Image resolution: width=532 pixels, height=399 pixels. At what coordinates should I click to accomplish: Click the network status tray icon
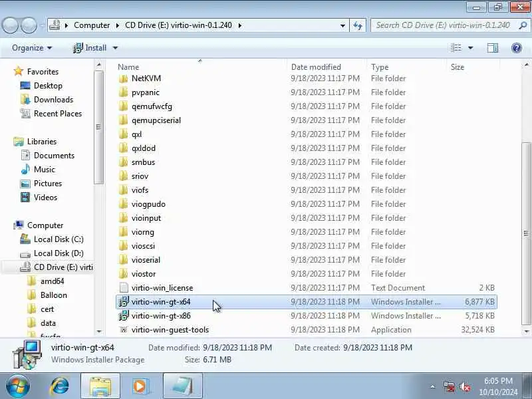[449, 386]
